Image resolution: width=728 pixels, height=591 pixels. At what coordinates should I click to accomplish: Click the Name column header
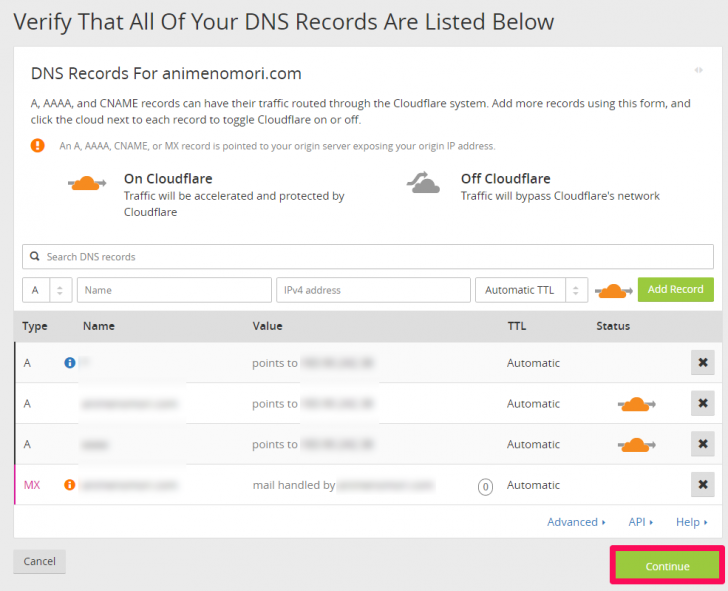(x=98, y=326)
